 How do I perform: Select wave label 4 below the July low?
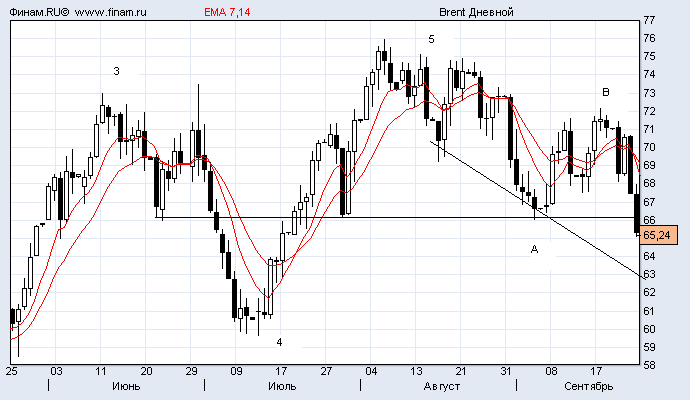coord(279,342)
